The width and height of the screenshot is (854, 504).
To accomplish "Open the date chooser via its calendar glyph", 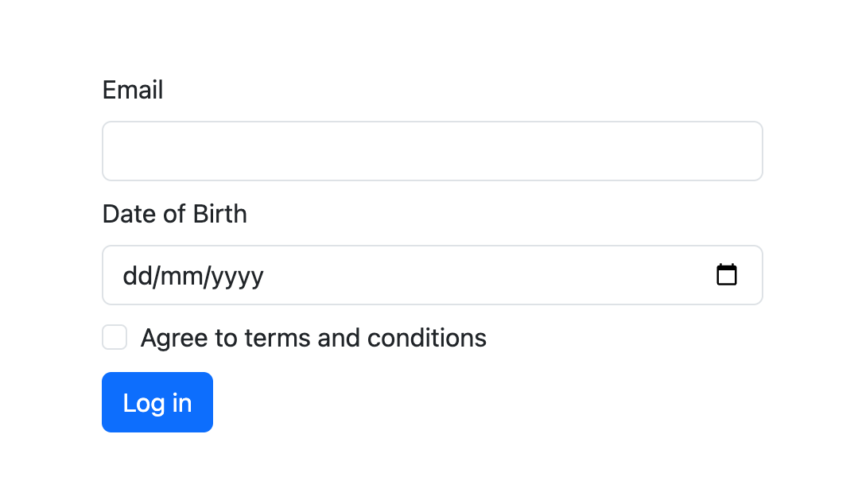I will point(727,274).
